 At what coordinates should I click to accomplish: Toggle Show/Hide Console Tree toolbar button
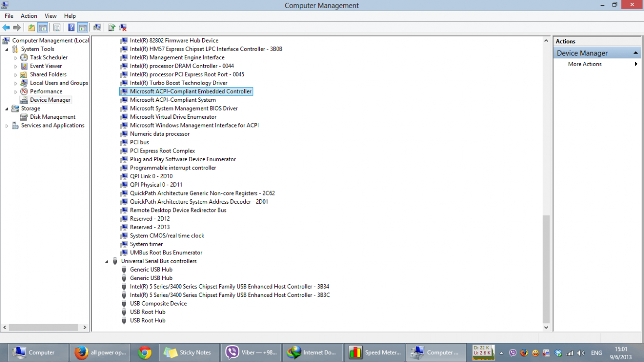(43, 28)
